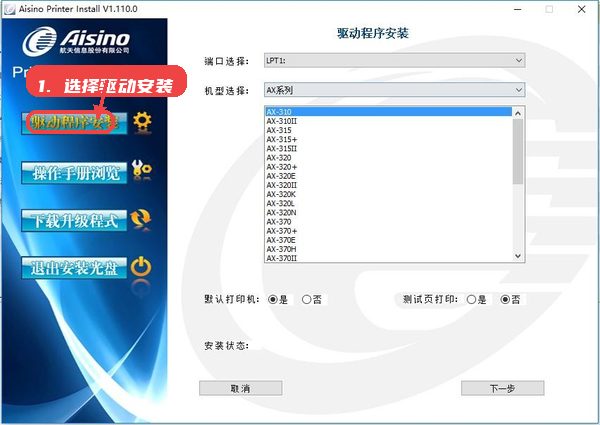The image size is (600, 425).
Task: Open the 驱动程序安装 sidebar button
Action: click(74, 123)
